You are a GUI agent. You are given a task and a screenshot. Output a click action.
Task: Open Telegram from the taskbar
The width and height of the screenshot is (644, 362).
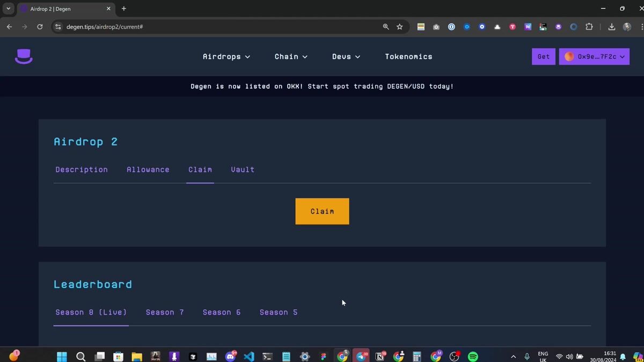[361, 357]
